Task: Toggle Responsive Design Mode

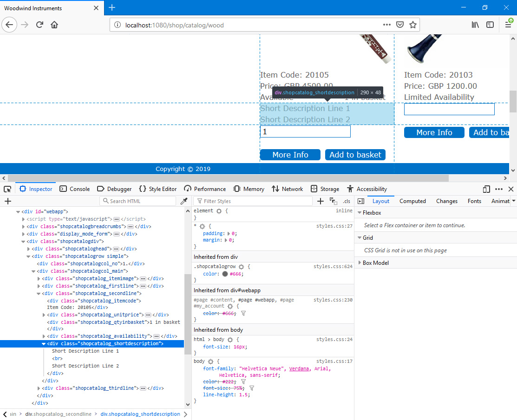Action: [486, 189]
